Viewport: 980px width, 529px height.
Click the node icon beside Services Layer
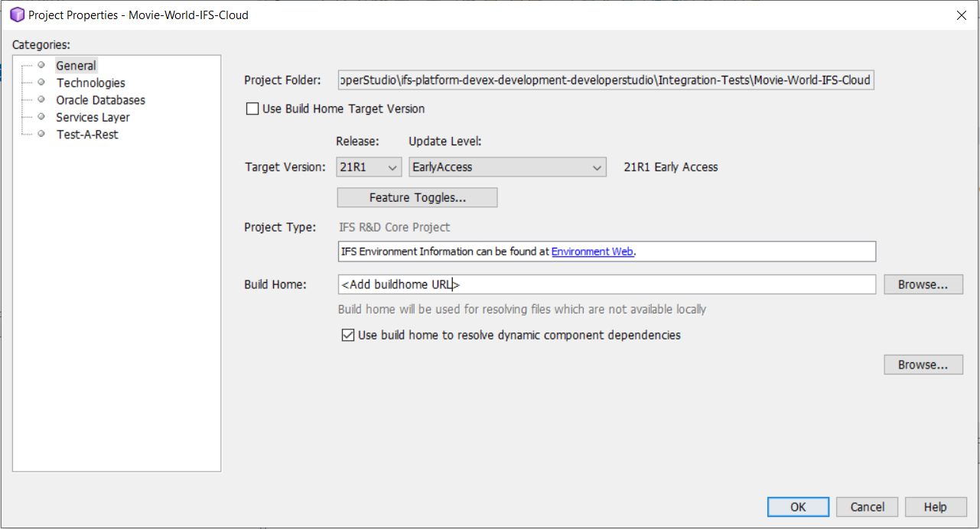pos(41,117)
